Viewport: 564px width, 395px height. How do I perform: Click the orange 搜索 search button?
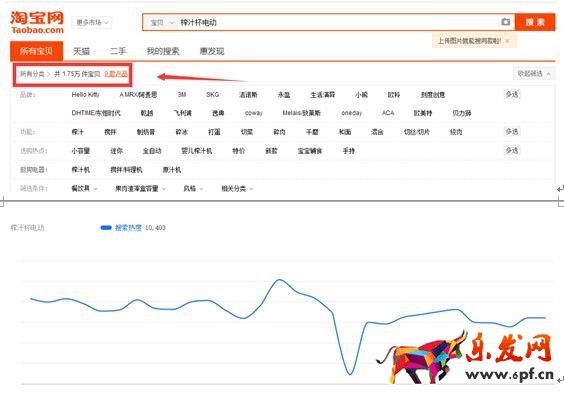[x=535, y=22]
